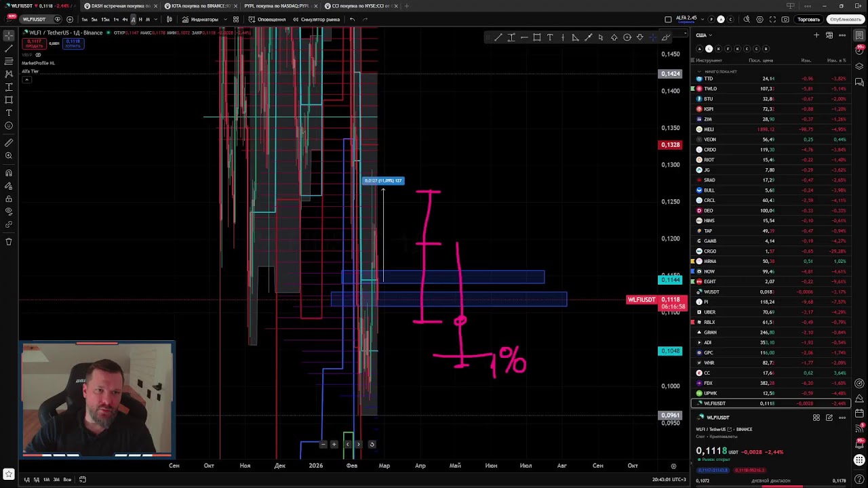Click the Торговать button
The image size is (868, 488).
(x=808, y=19)
